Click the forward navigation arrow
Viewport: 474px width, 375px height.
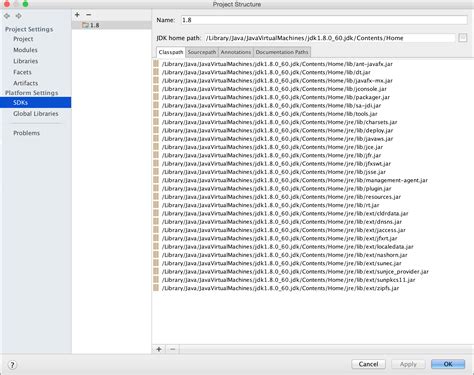click(19, 16)
